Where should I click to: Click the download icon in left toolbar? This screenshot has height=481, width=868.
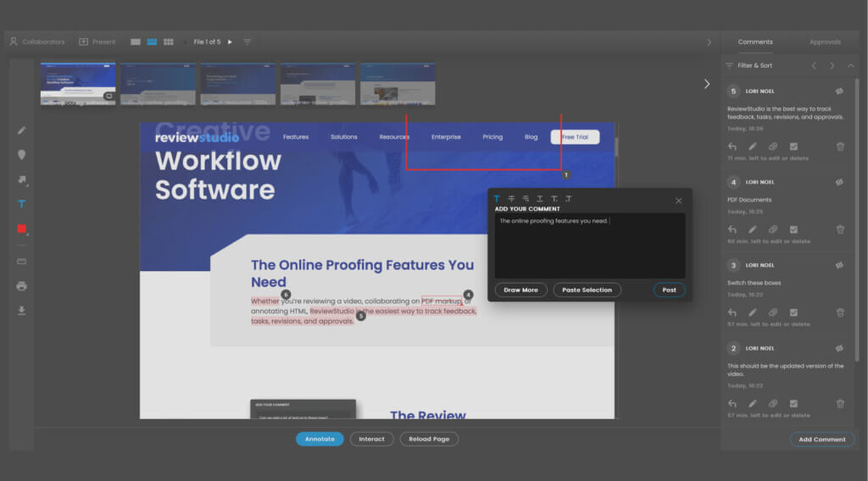(x=21, y=311)
